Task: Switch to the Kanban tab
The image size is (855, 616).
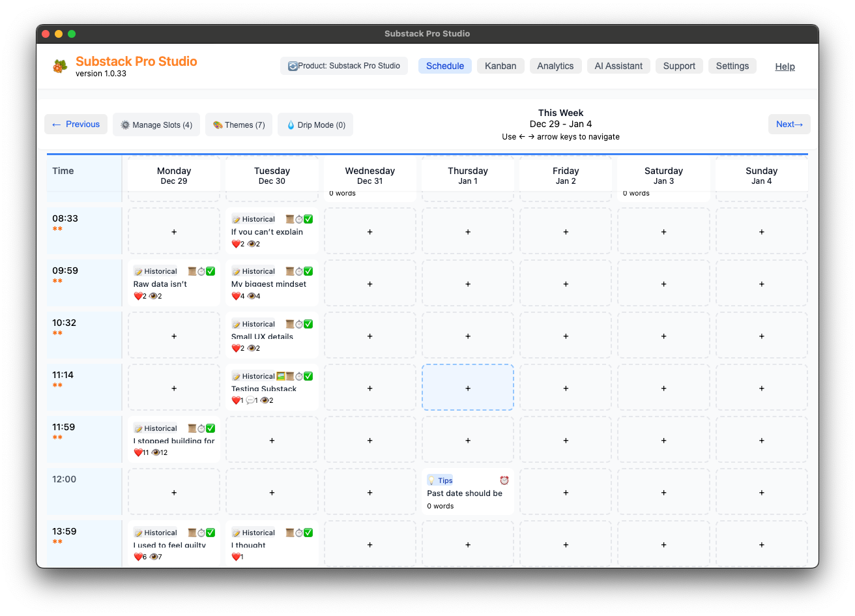Action: pos(500,66)
